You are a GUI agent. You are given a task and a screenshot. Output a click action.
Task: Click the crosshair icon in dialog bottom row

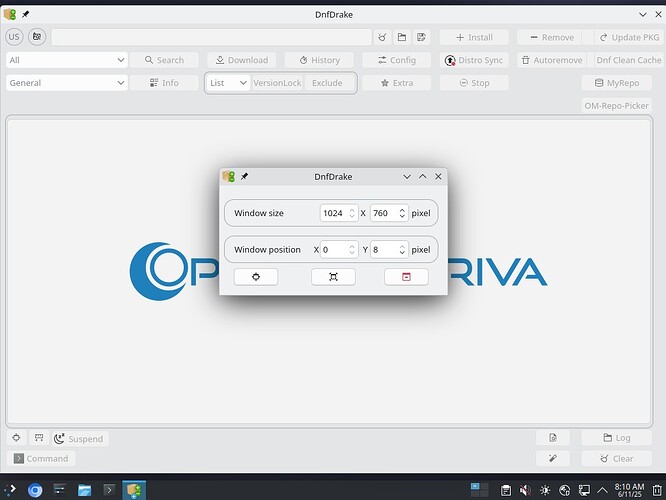[256, 277]
